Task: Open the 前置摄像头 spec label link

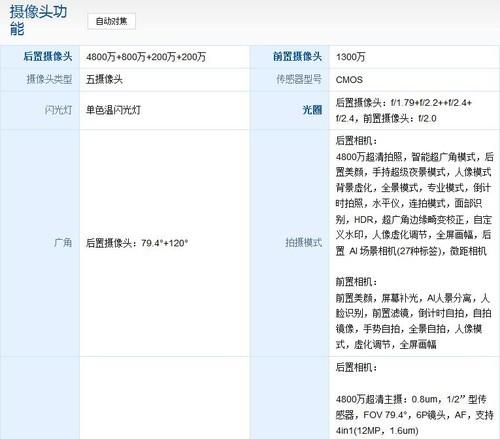Action: (297, 56)
